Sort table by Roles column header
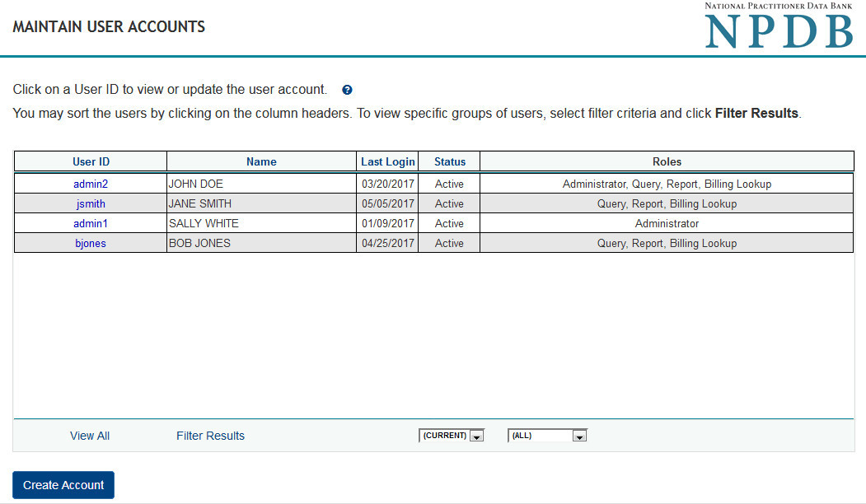The height and width of the screenshot is (504, 866). 667,162
